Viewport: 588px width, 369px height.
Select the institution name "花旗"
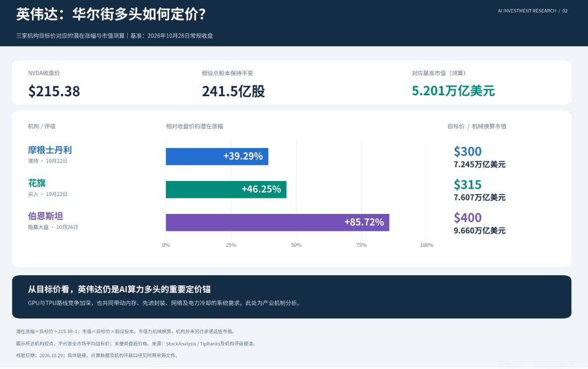click(37, 183)
